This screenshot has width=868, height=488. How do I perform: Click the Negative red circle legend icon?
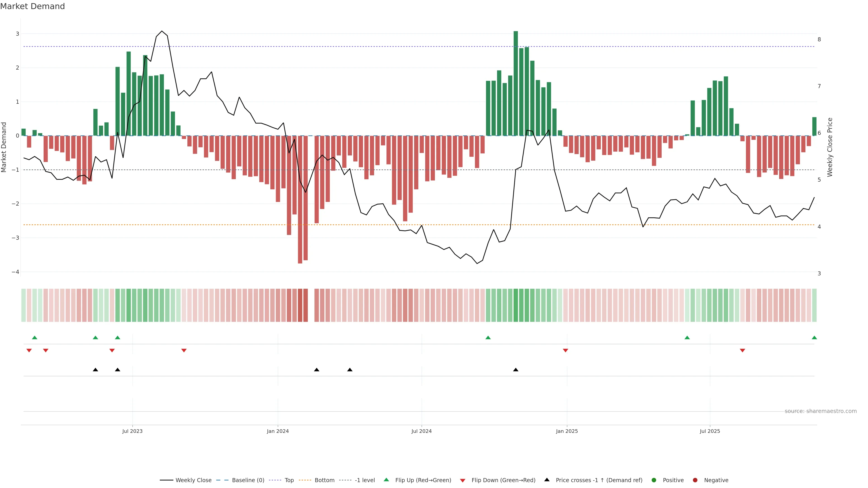coord(695,480)
